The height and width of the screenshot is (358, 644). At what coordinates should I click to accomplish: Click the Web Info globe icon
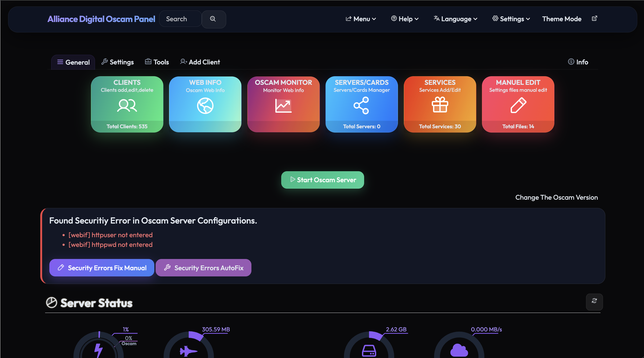(x=205, y=105)
